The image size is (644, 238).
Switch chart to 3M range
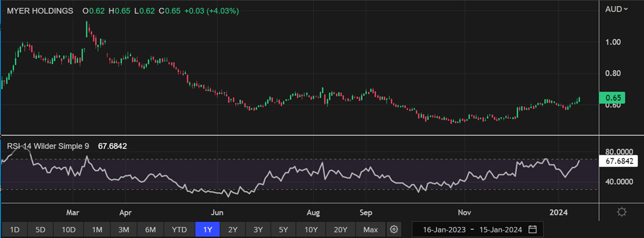click(123, 229)
